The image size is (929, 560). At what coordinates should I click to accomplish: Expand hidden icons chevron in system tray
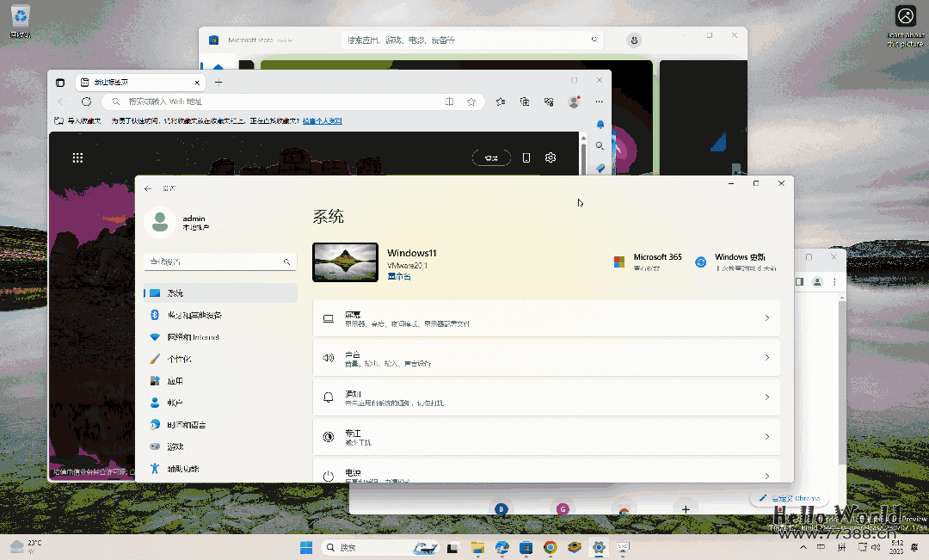coord(802,547)
